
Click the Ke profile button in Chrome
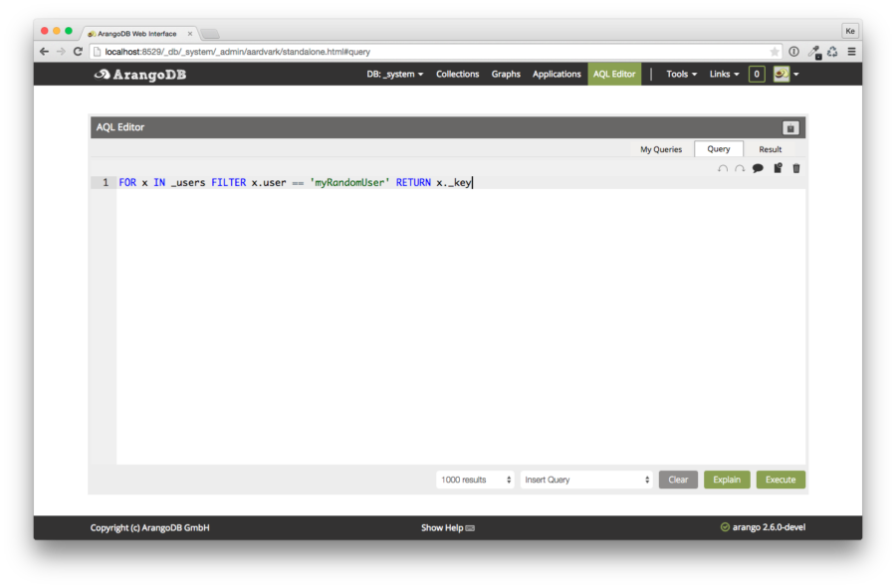coord(850,31)
